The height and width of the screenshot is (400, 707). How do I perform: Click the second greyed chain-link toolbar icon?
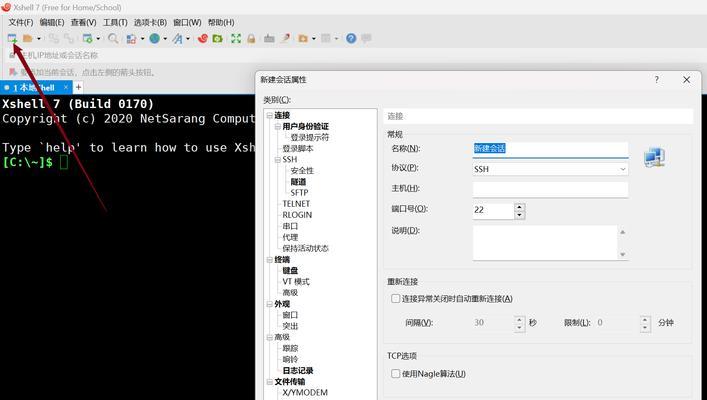[69, 39]
